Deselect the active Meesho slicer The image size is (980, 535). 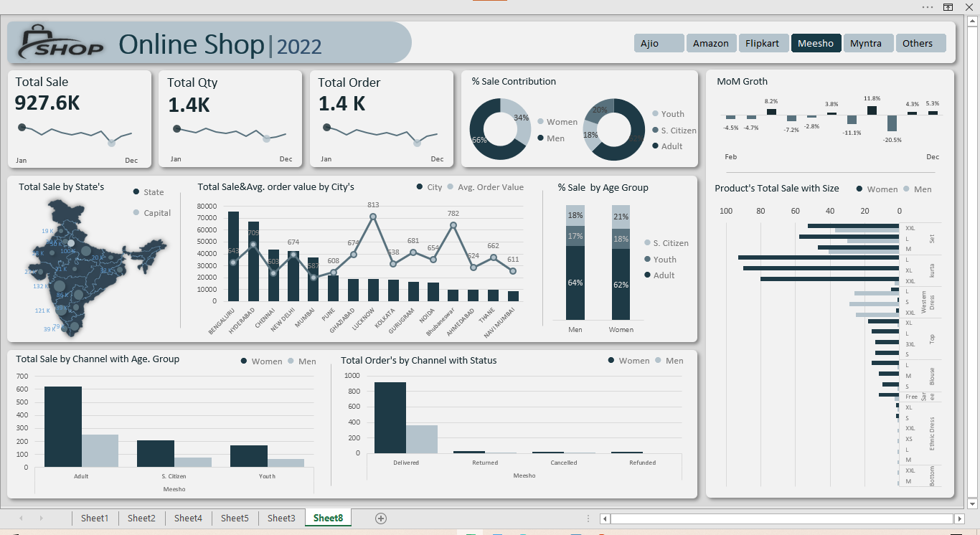click(816, 43)
